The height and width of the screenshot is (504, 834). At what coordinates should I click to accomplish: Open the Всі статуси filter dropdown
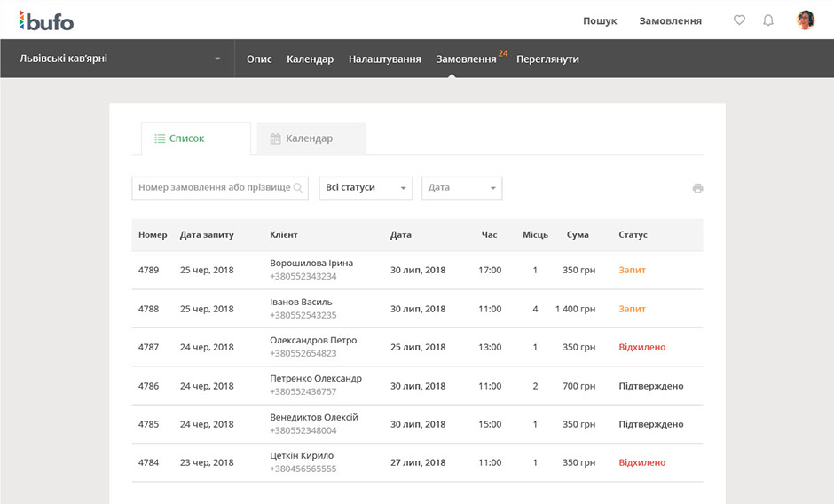[x=366, y=188]
